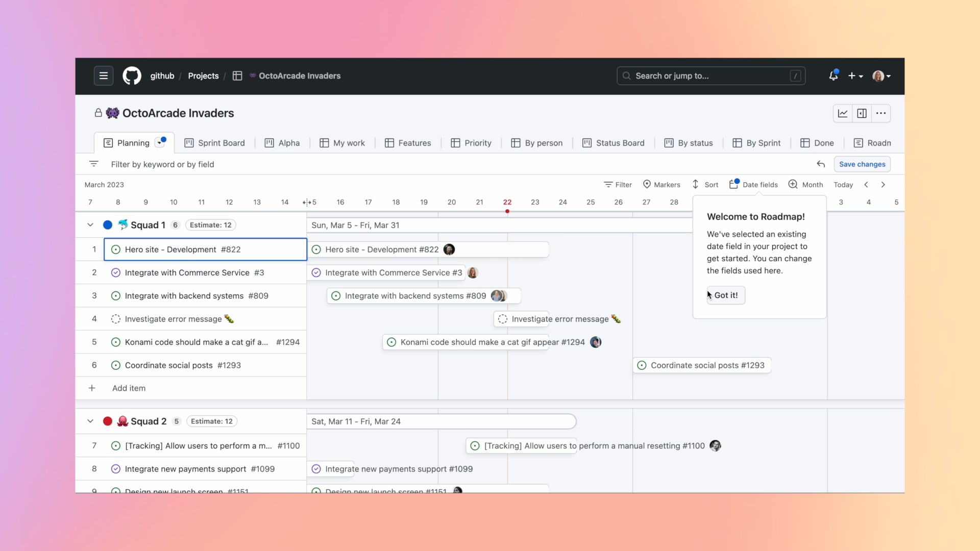The width and height of the screenshot is (980, 551).
Task: Open the roadmap Filter menu
Action: click(x=618, y=185)
